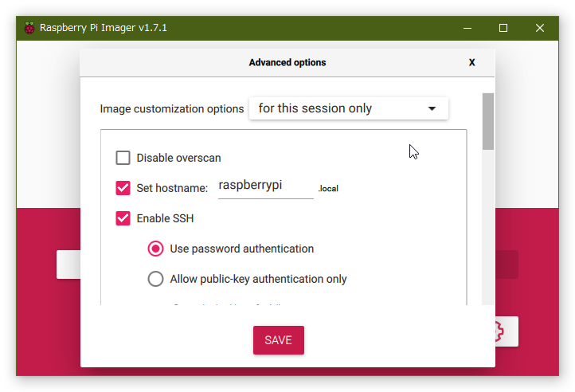Screen dimensions: 575x392
Task: Uncheck the Enable SSH checkbox
Action: coord(123,218)
